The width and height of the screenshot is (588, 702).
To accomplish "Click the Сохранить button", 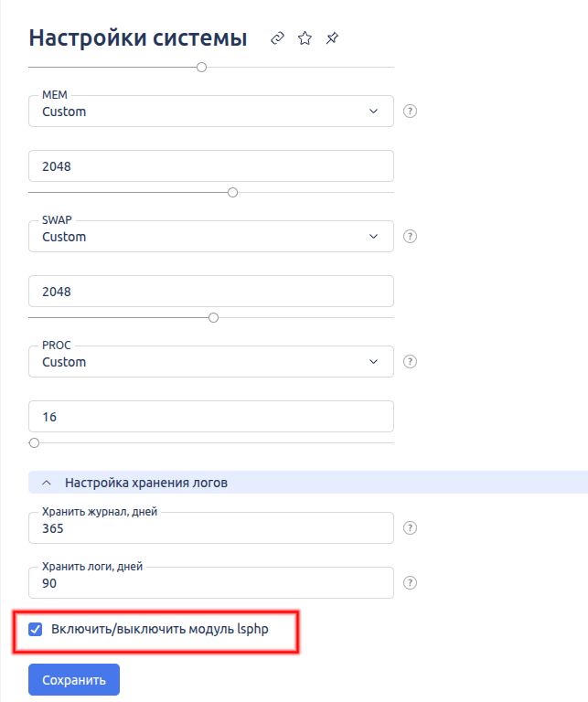I will [x=74, y=680].
